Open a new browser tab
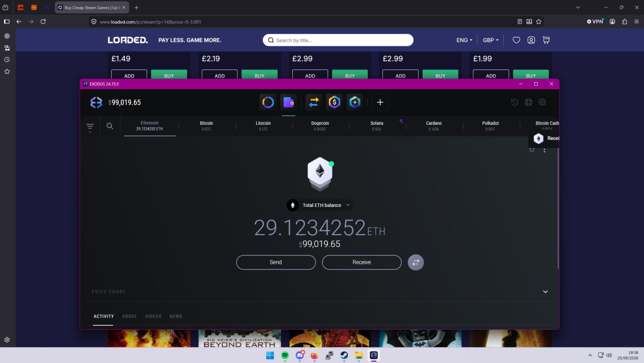644x363 pixels. click(x=136, y=8)
